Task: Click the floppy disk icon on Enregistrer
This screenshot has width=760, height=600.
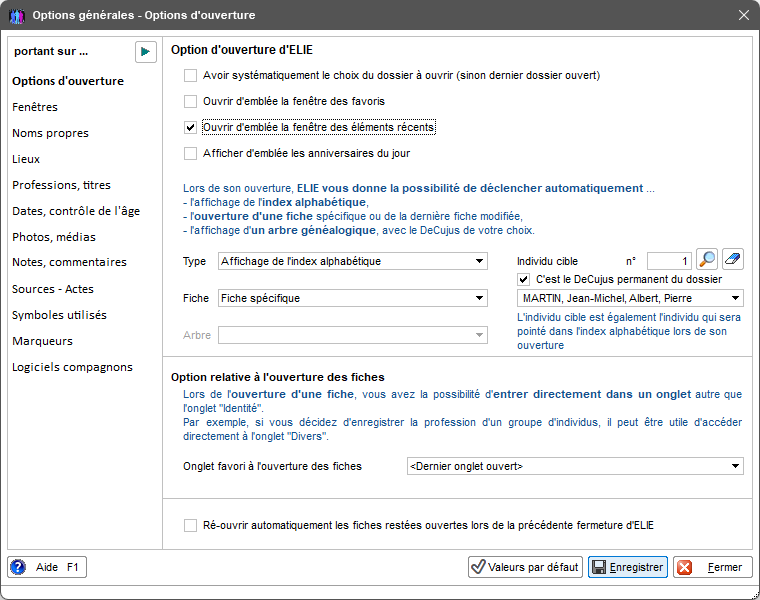Action: point(599,567)
